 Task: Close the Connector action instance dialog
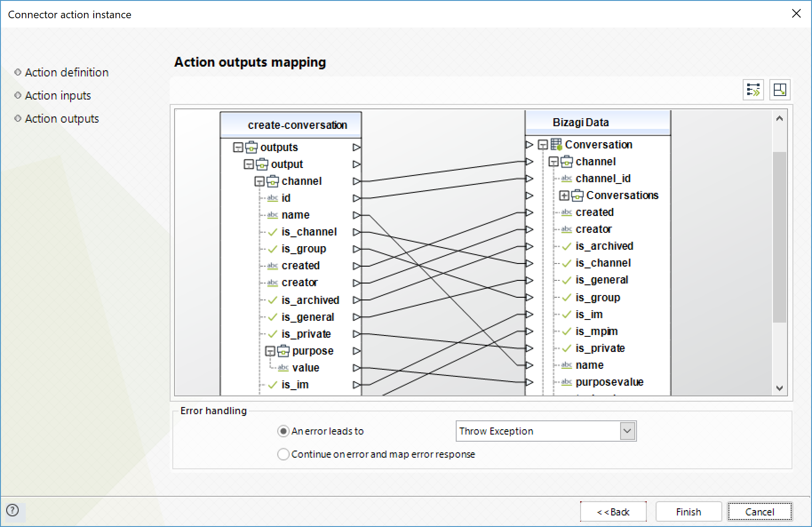pyautogui.click(x=796, y=14)
